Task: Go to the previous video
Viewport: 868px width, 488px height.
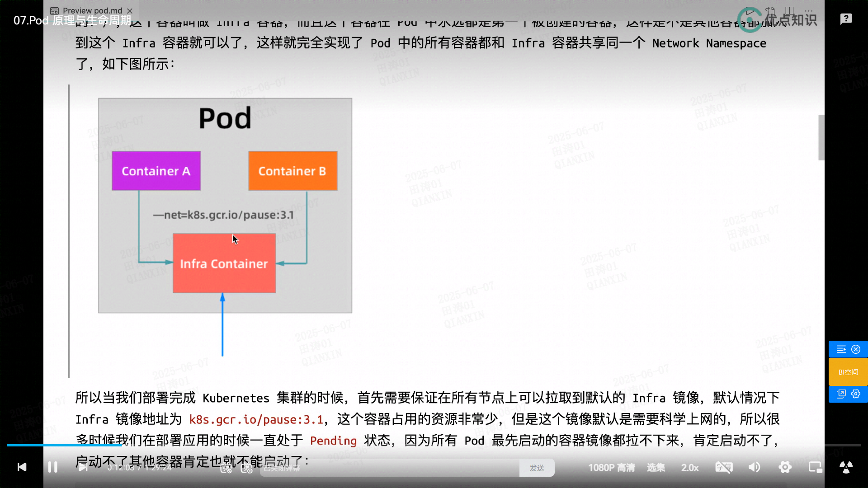Action: click(22, 467)
